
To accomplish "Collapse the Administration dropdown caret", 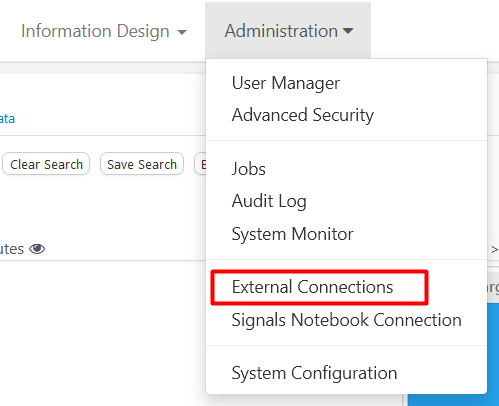I will click(x=348, y=31).
